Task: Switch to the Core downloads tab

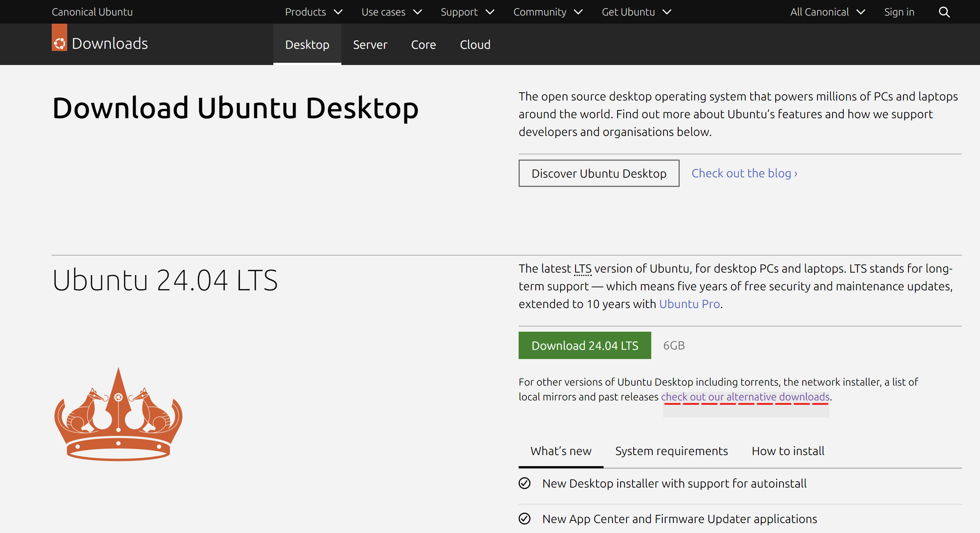Action: click(423, 45)
